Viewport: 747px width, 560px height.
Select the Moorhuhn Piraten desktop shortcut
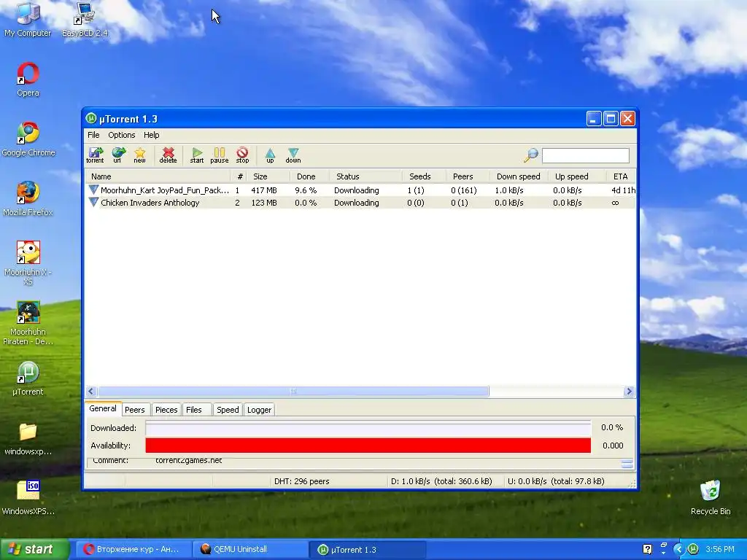(x=28, y=323)
